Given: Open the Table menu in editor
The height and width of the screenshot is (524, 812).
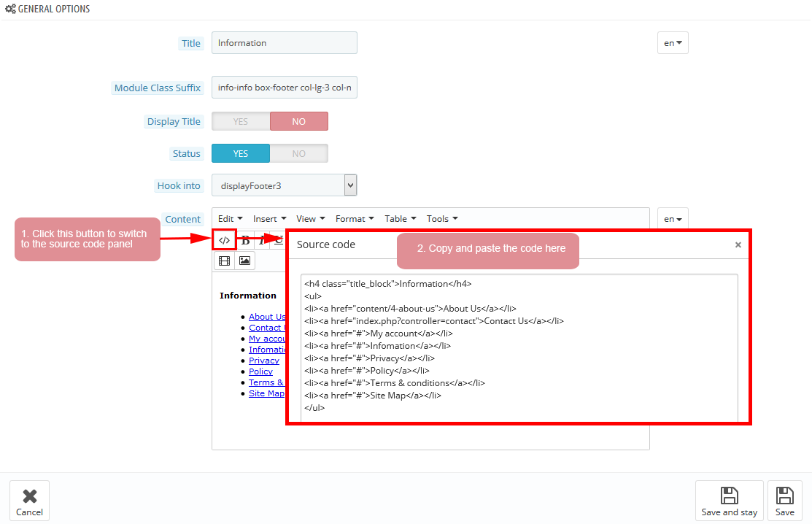Looking at the screenshot, I should tap(400, 219).
